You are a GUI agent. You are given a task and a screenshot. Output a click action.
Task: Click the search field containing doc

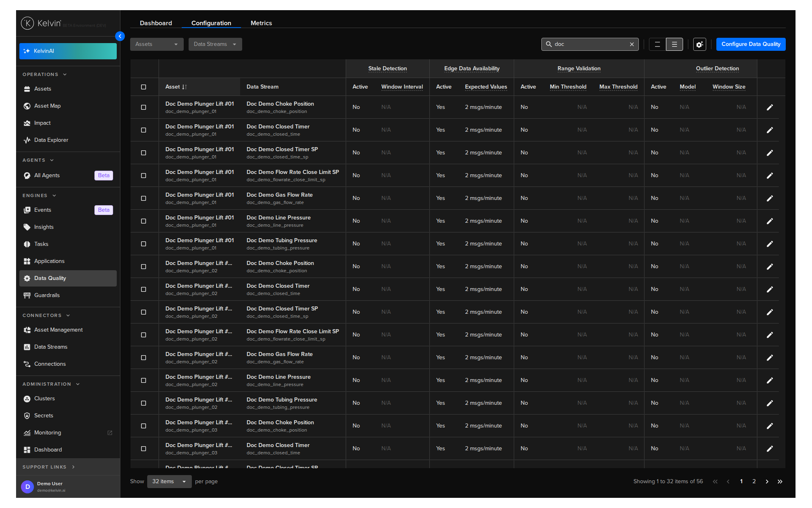tap(590, 44)
